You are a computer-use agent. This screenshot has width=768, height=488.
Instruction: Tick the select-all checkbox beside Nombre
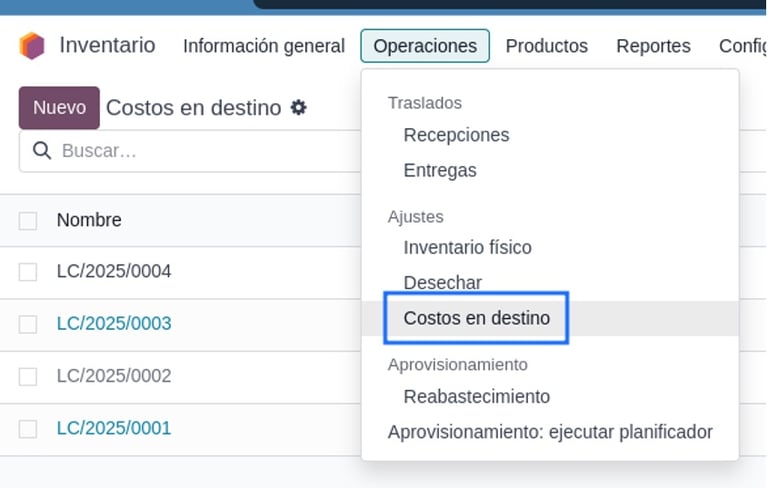click(x=28, y=220)
